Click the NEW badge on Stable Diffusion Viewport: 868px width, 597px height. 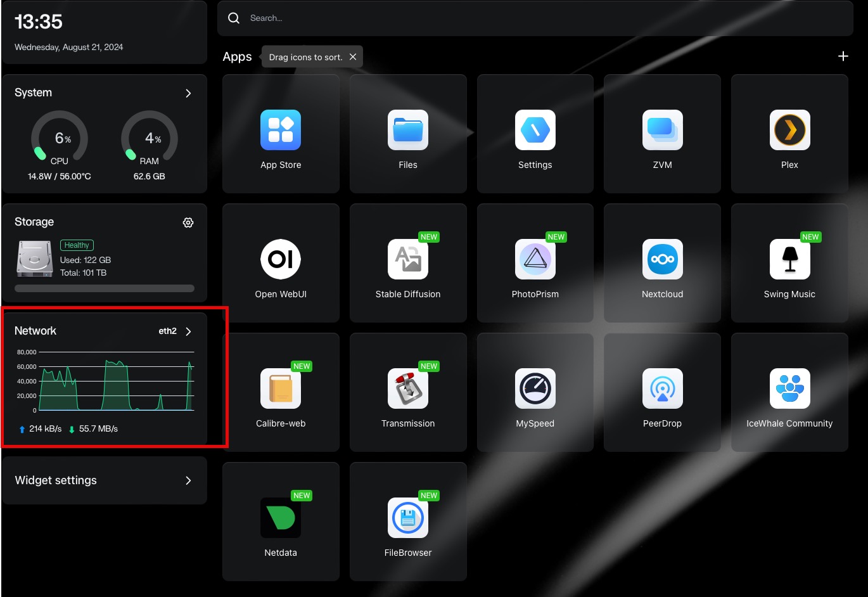[429, 237]
